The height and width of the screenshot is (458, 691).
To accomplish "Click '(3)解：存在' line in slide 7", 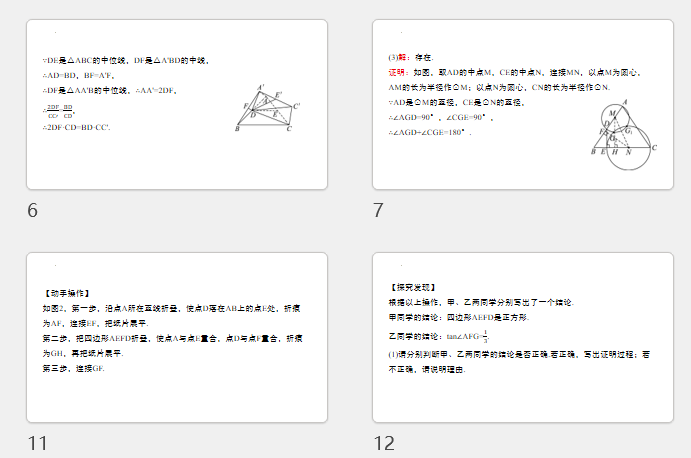I will 411,59.
